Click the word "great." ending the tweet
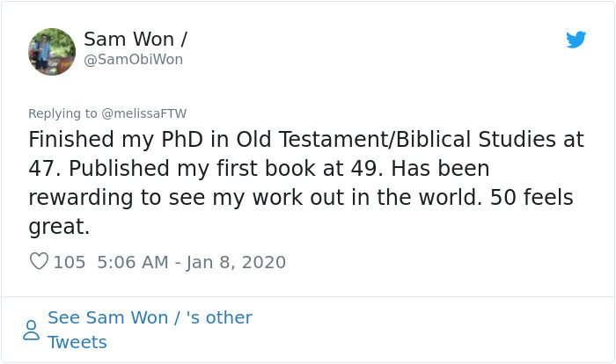This screenshot has width=616, height=364. [59, 227]
